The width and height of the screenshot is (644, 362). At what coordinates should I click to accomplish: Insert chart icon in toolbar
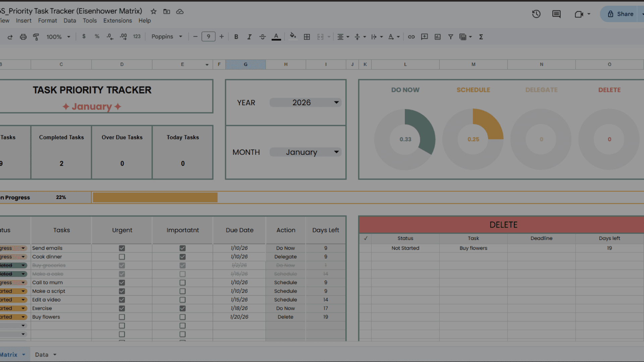(x=438, y=37)
